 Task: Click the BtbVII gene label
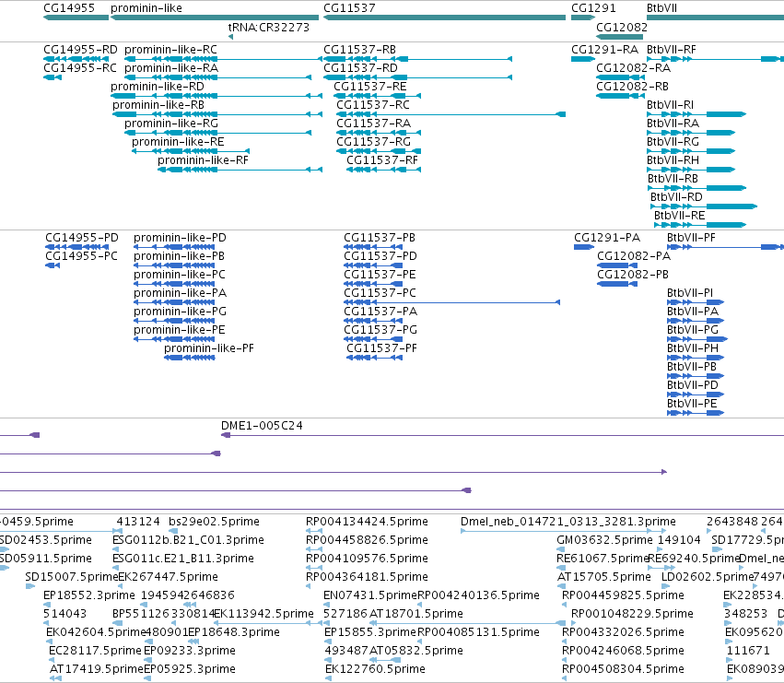[661, 8]
